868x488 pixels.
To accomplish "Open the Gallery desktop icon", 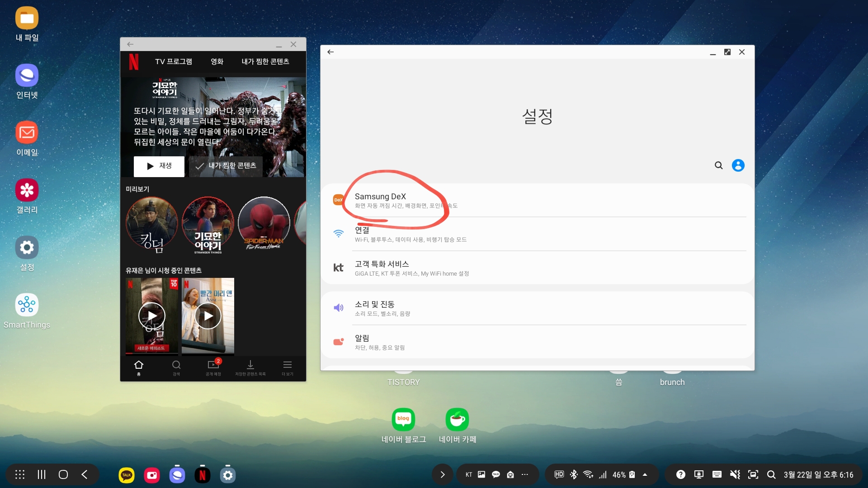I will click(27, 190).
